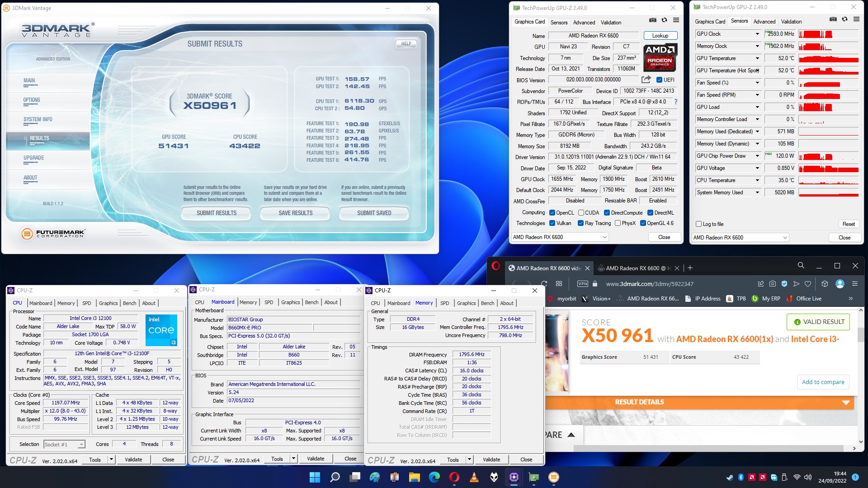Click the search tabs magnifier in Opera
The height and width of the screenshot is (488, 868).
click(801, 266)
